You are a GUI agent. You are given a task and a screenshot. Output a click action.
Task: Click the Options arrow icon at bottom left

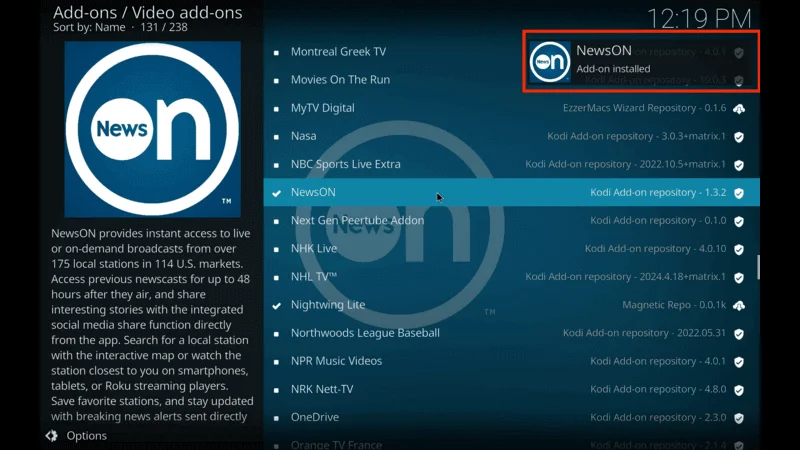51,436
